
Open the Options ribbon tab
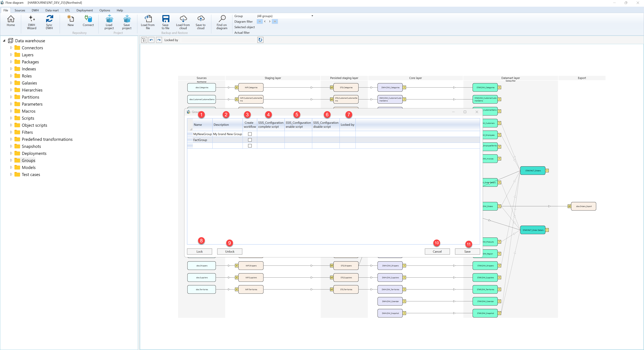(105, 10)
